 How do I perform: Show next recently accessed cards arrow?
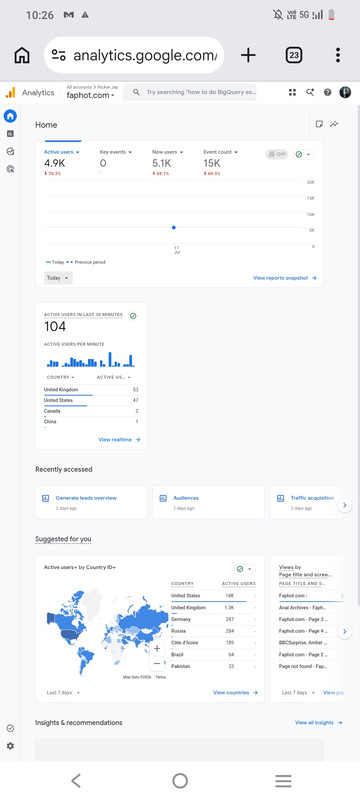[x=345, y=505]
